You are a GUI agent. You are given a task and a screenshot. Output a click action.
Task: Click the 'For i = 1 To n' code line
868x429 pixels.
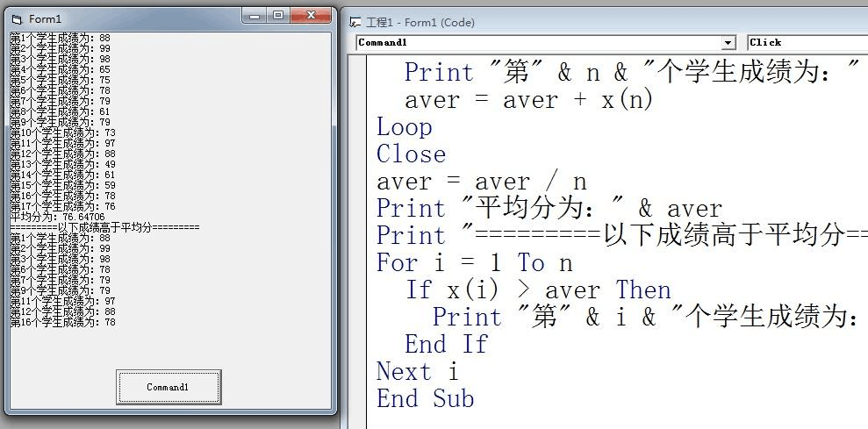[475, 263]
